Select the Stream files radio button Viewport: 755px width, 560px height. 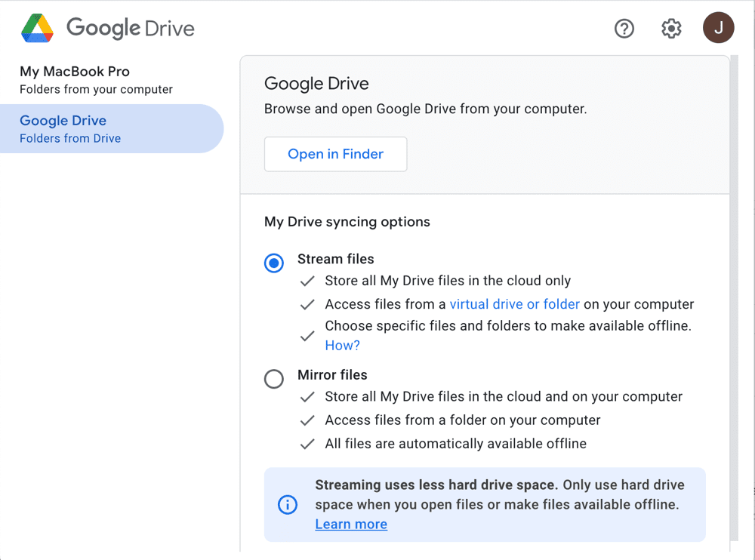point(274,263)
